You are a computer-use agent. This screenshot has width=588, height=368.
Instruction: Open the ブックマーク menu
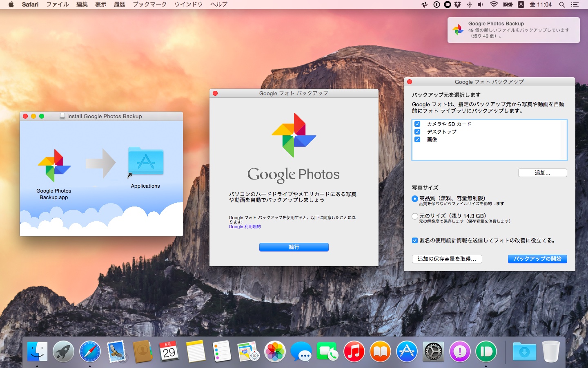tap(150, 4)
